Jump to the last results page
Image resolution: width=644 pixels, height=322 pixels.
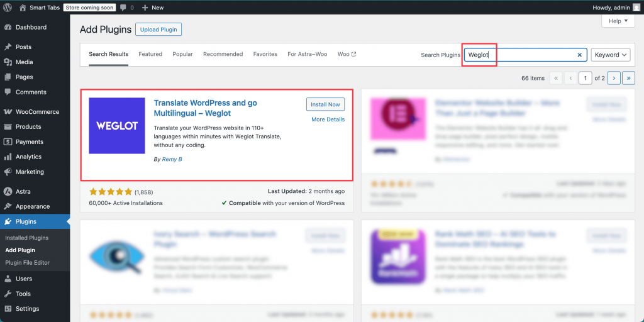point(629,78)
